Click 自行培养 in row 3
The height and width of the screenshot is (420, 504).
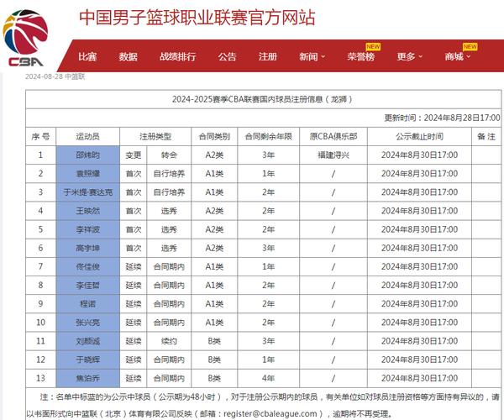pyautogui.click(x=169, y=192)
